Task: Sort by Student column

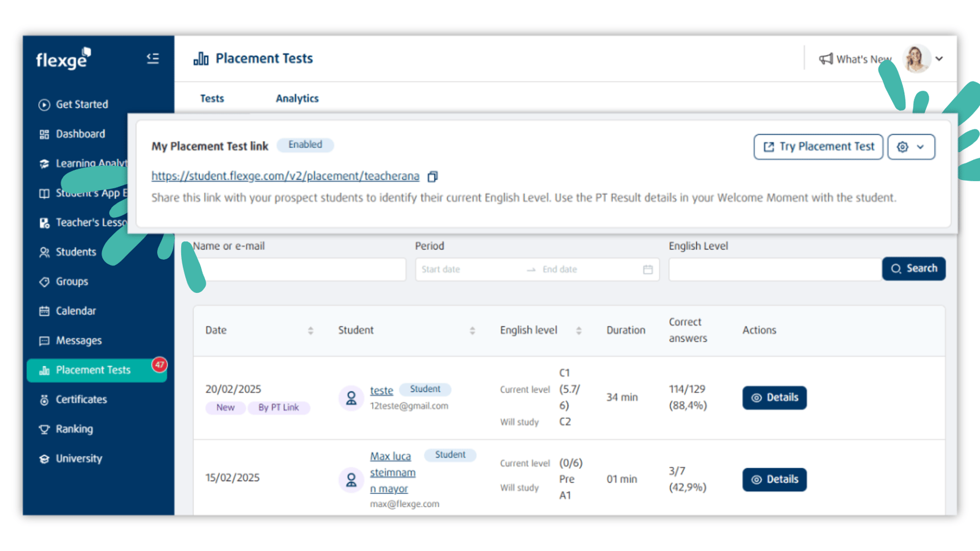Action: [472, 330]
